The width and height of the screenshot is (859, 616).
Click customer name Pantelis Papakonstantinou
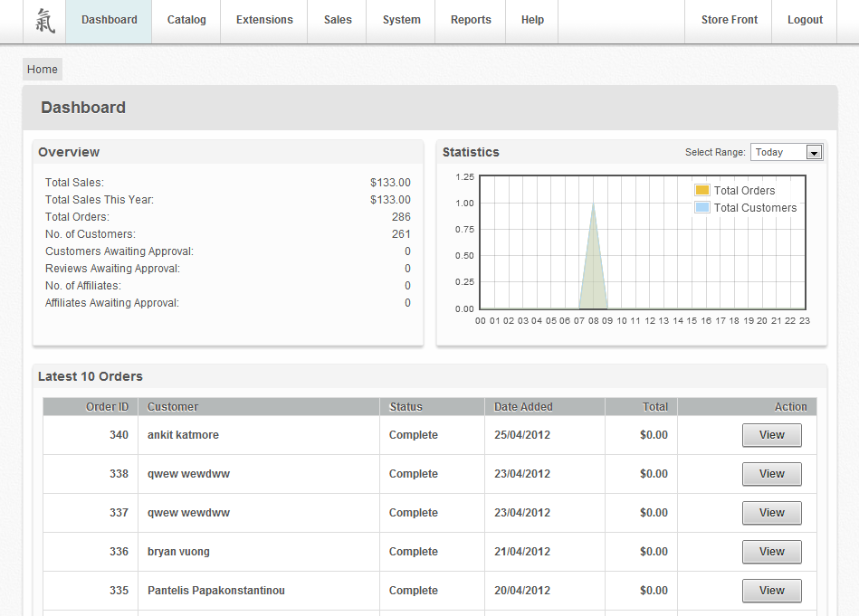tap(215, 591)
